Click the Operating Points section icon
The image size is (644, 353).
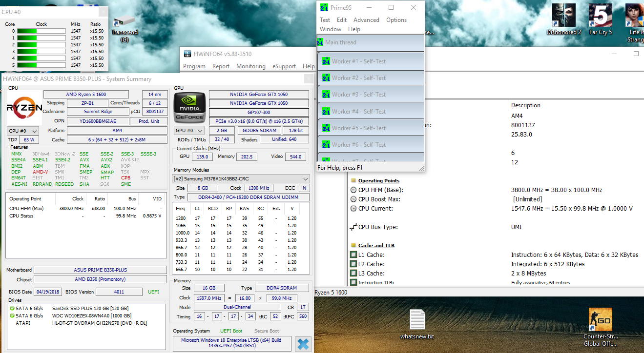tap(353, 181)
